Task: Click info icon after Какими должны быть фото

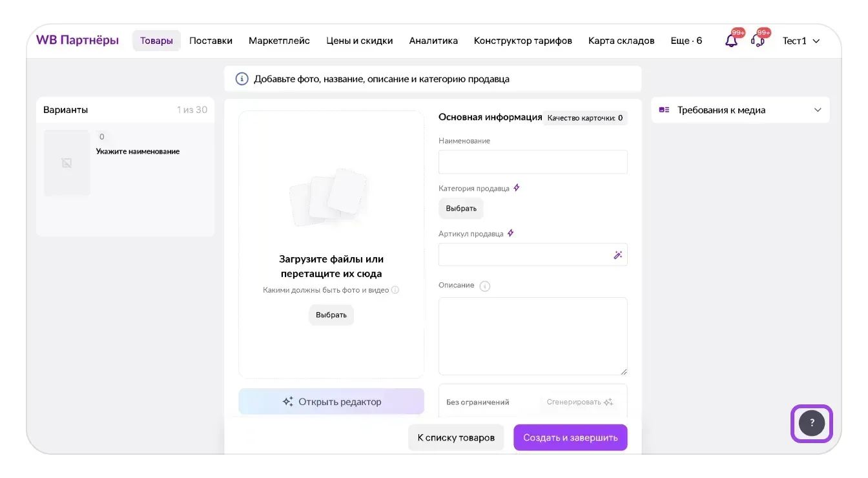Action: tap(395, 291)
